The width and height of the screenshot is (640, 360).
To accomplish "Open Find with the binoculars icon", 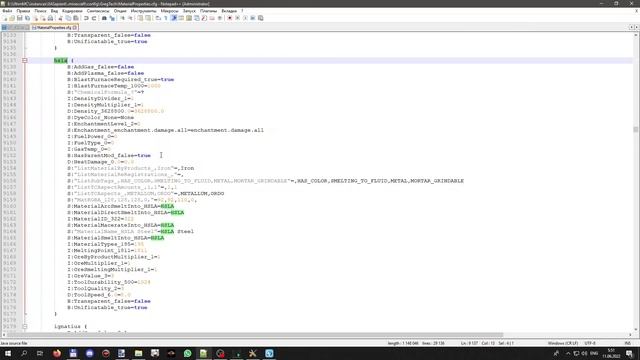I will tap(104, 18).
